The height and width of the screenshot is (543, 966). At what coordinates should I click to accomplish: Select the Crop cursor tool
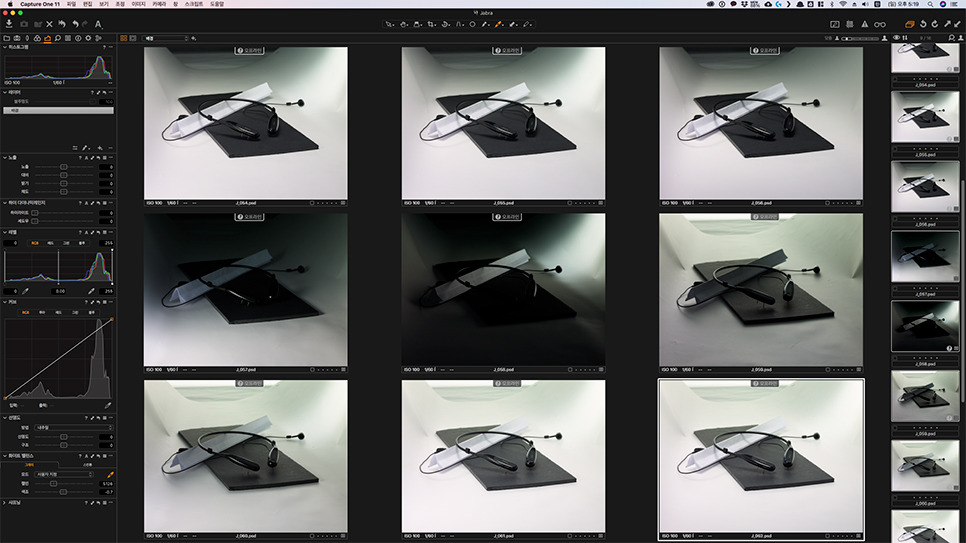(431, 25)
